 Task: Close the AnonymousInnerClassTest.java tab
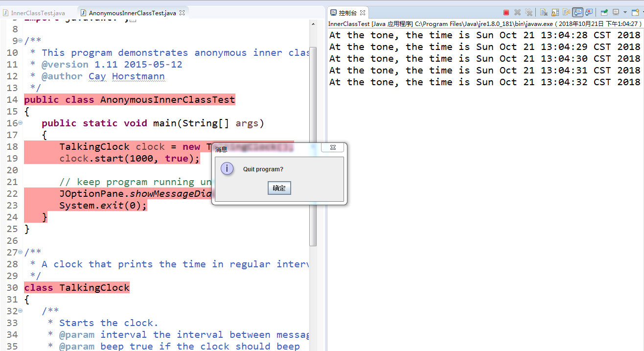182,13
